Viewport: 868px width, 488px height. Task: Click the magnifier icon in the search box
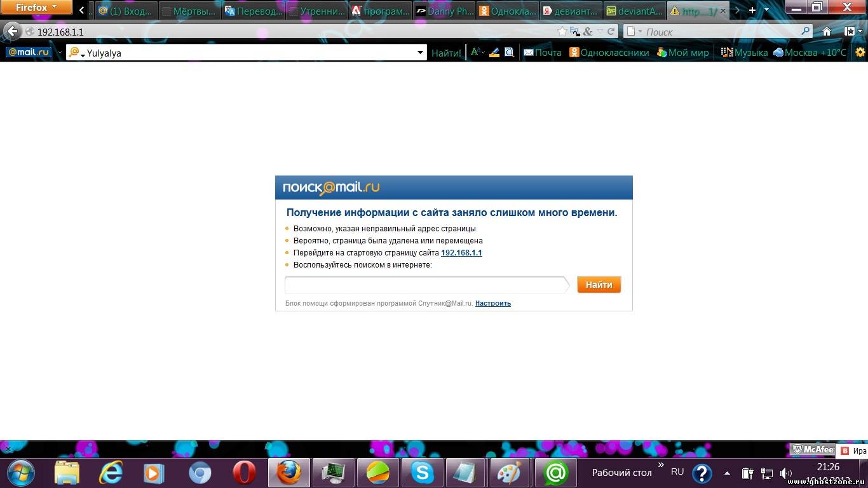806,31
